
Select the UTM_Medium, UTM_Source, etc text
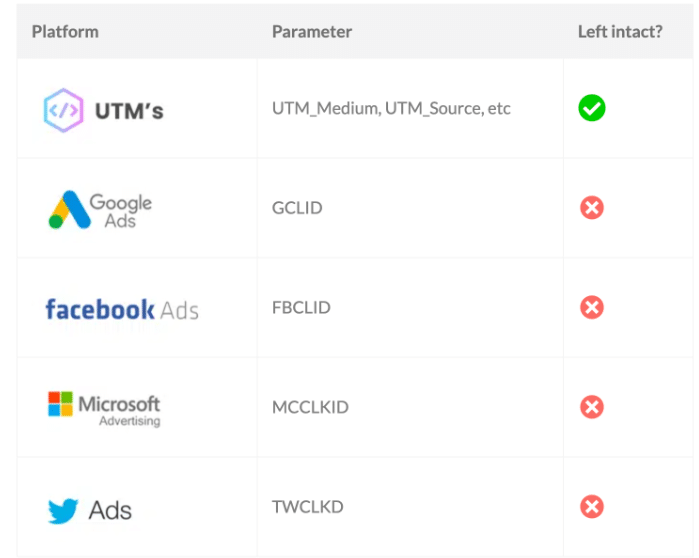pyautogui.click(x=391, y=108)
